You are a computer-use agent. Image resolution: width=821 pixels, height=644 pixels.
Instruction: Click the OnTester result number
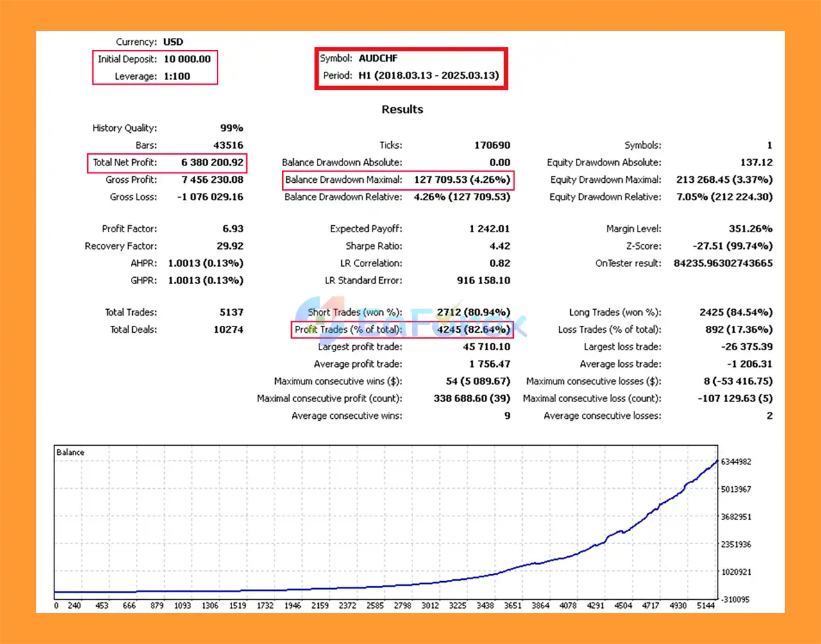(723, 264)
